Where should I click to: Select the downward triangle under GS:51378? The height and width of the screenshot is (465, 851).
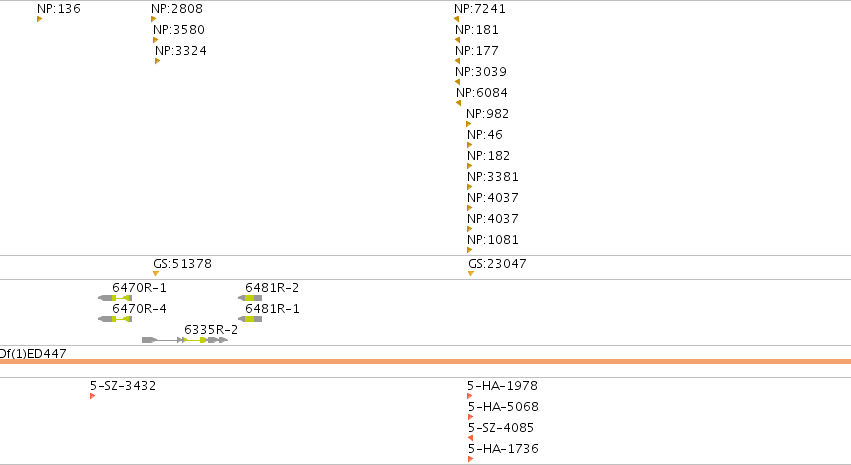pyautogui.click(x=156, y=273)
